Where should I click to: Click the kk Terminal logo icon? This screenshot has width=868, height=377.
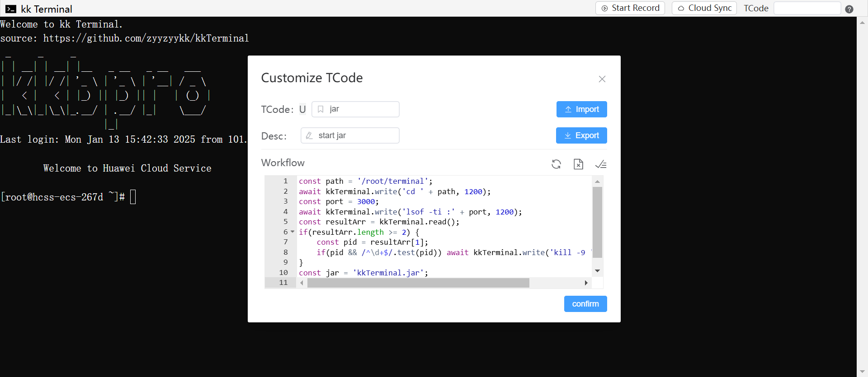pos(11,9)
